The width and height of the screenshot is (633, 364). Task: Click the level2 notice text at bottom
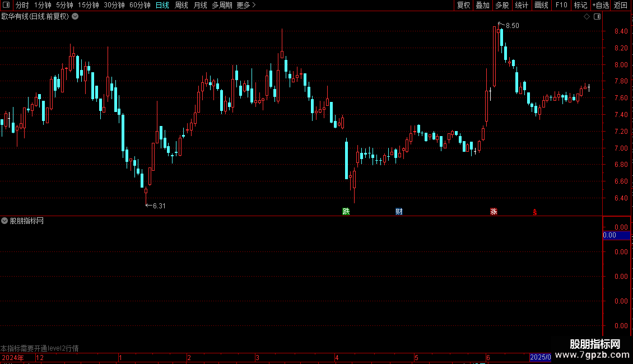click(x=40, y=348)
